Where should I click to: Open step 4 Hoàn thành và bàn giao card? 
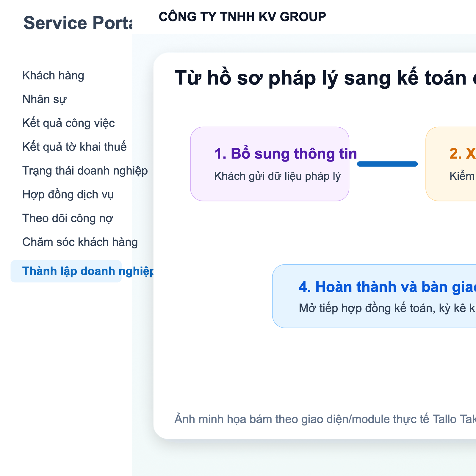pos(374,296)
